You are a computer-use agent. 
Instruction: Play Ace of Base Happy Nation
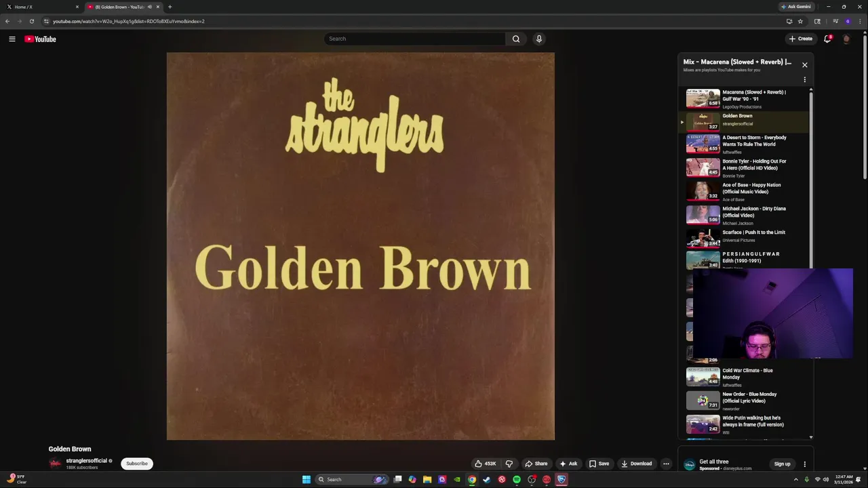[x=746, y=192]
